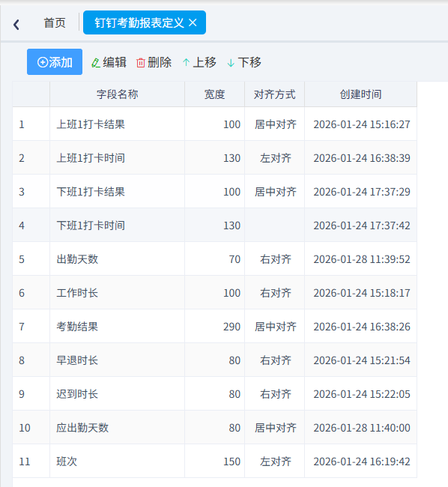Screen dimensions: 448x487
Task: Click the 编辑 toolbar button
Action: coord(109,62)
